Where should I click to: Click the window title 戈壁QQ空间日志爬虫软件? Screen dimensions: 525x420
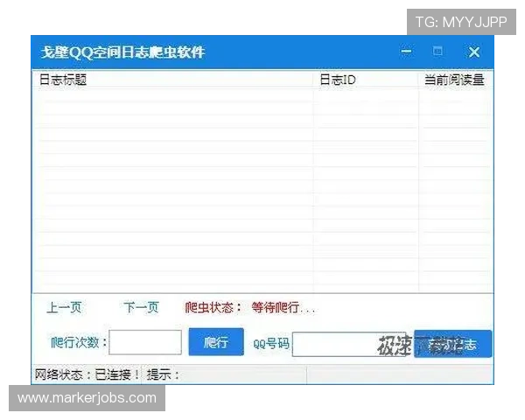point(122,52)
